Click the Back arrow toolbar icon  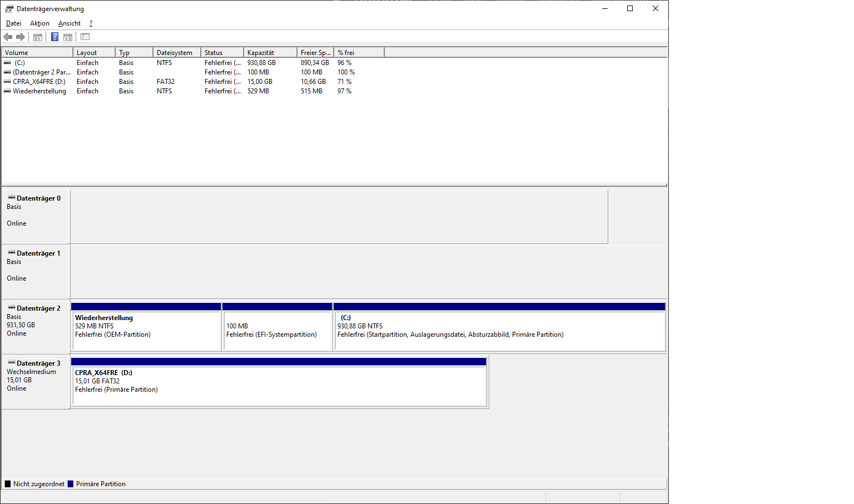click(x=8, y=37)
